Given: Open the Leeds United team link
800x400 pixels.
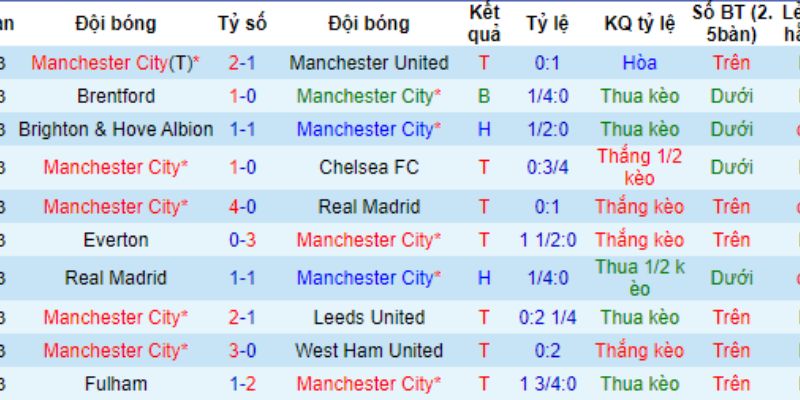Looking at the screenshot, I should point(369,317).
